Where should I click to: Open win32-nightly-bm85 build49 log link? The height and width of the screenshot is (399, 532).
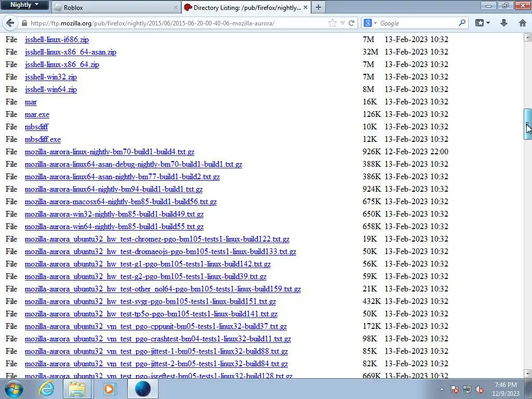114,214
